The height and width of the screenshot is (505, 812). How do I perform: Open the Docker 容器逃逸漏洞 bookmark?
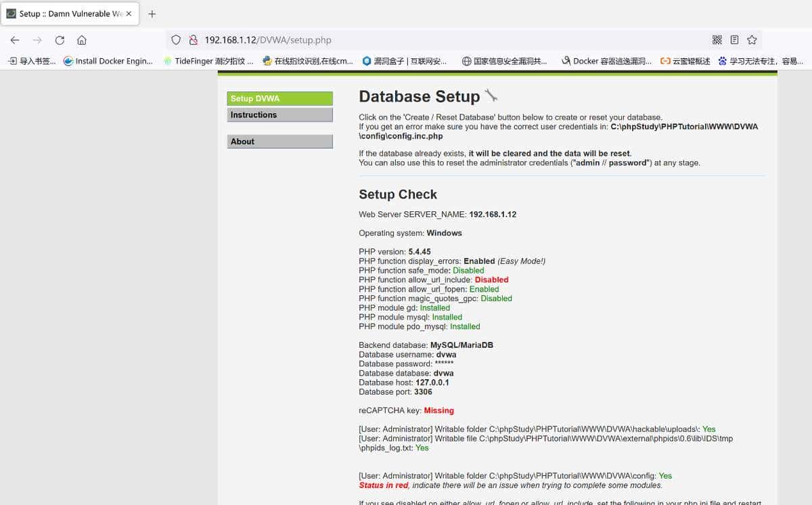coord(606,61)
